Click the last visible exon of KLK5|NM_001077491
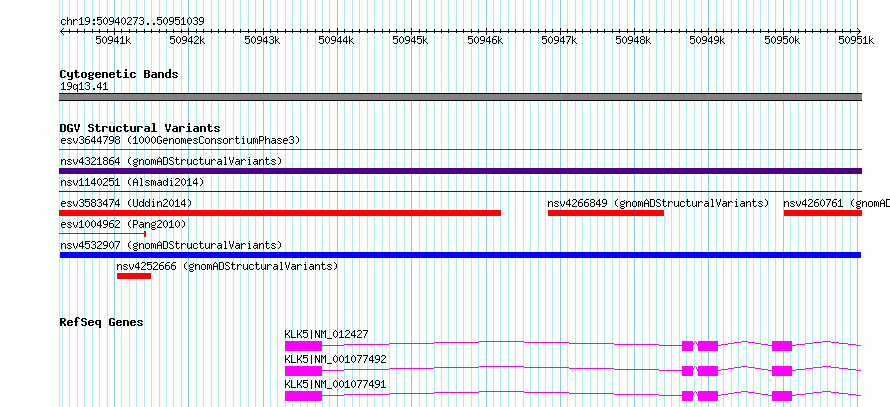 pyautogui.click(x=782, y=396)
